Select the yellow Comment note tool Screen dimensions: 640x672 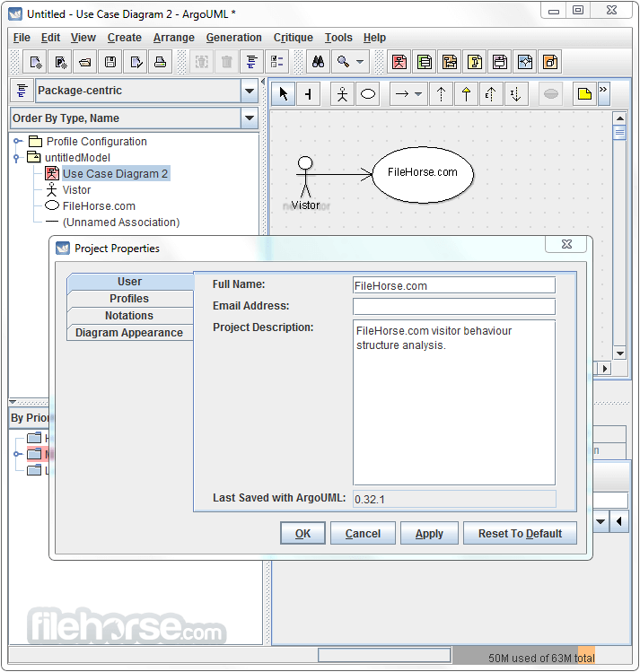(584, 93)
